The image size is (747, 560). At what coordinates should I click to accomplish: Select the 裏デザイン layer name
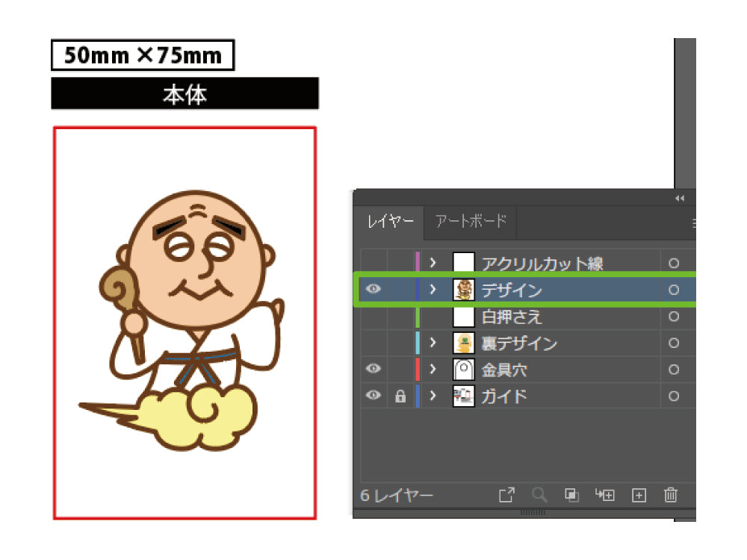(519, 343)
